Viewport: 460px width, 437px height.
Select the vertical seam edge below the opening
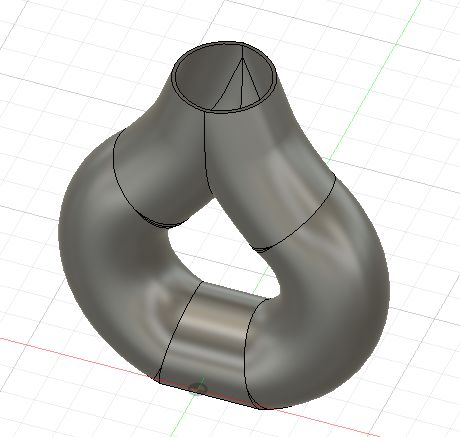pyautogui.click(x=206, y=153)
